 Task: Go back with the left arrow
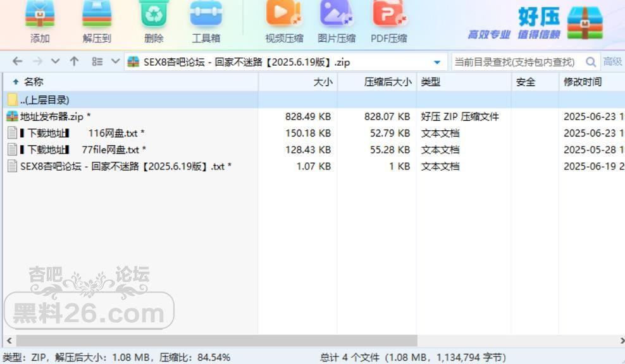point(17,61)
